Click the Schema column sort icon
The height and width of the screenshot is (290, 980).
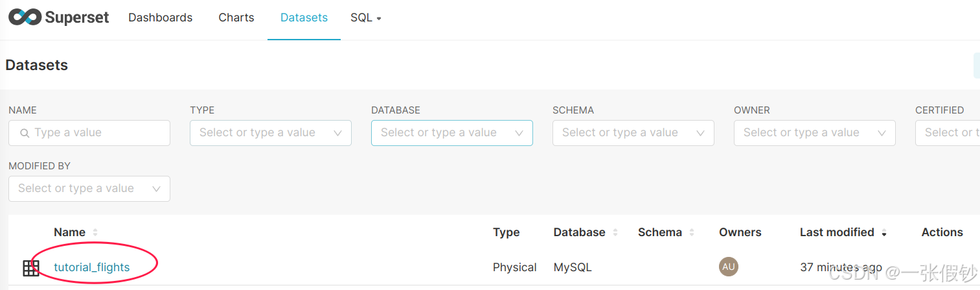click(x=692, y=232)
